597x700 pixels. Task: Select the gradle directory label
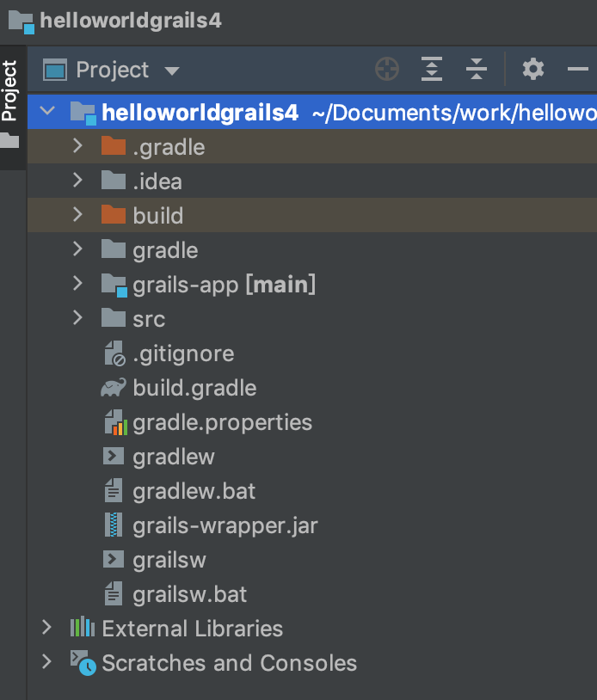click(165, 250)
